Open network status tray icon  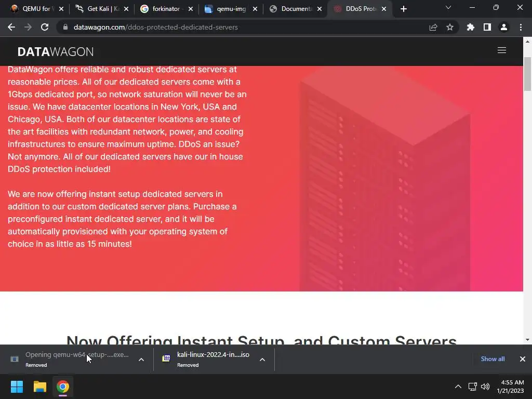point(473,387)
